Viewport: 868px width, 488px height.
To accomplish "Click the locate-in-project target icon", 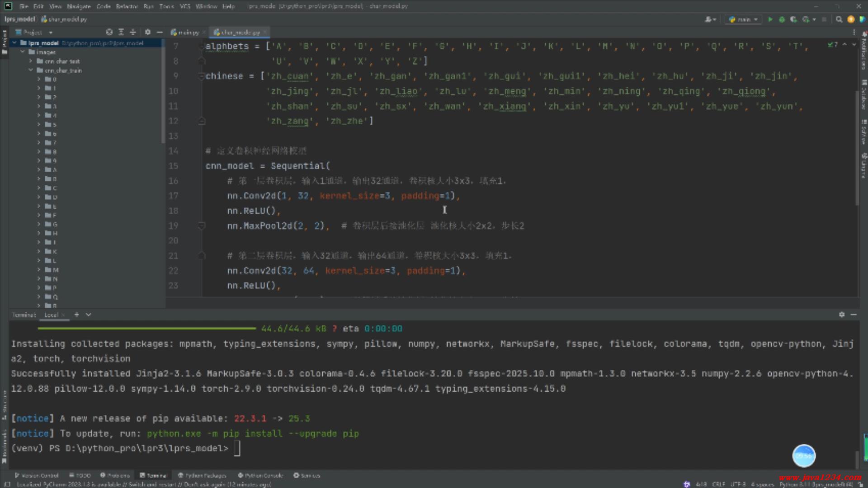I will click(x=109, y=32).
